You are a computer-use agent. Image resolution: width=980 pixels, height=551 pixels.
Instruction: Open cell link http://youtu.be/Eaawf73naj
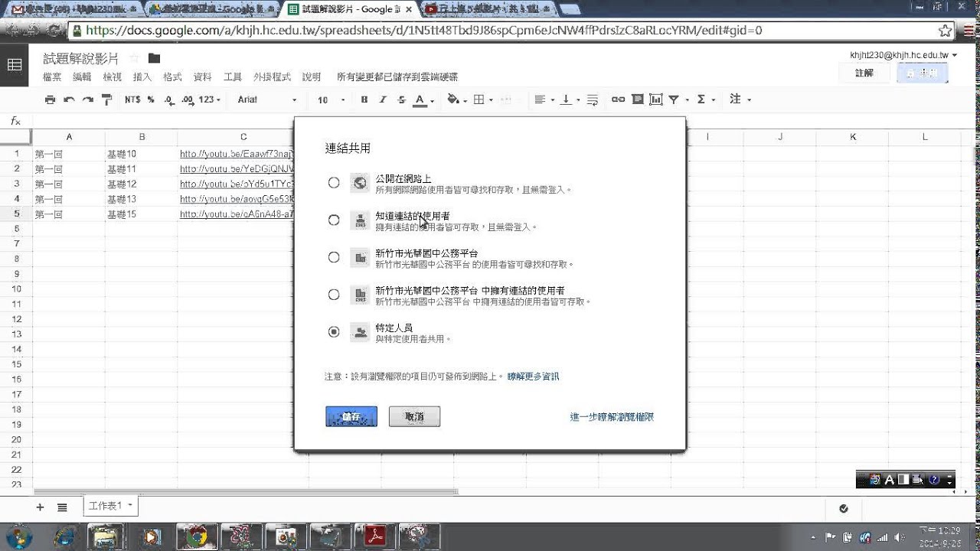click(237, 154)
